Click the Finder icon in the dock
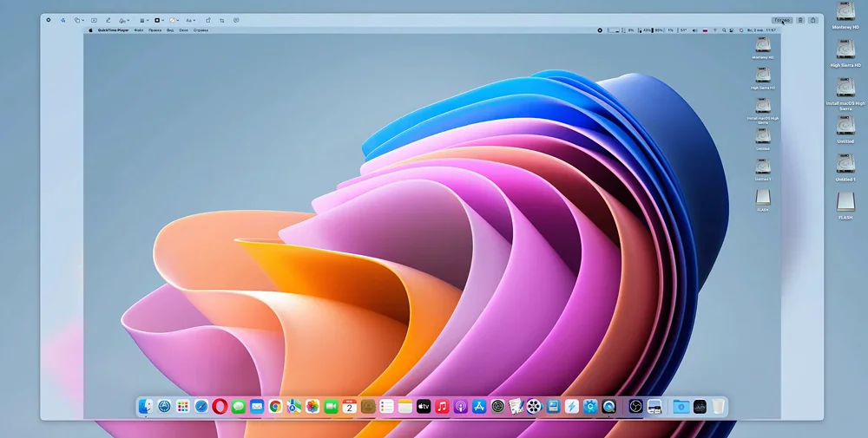868x438 pixels. [x=146, y=407]
